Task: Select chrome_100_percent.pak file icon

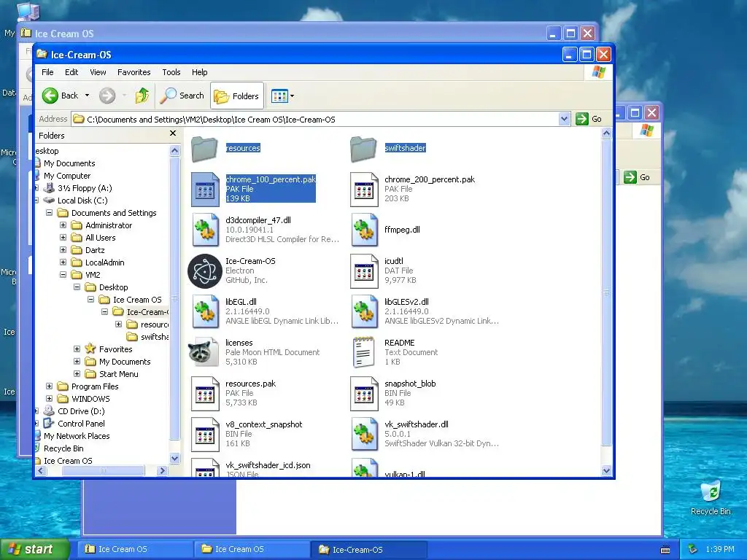Action: [x=205, y=189]
